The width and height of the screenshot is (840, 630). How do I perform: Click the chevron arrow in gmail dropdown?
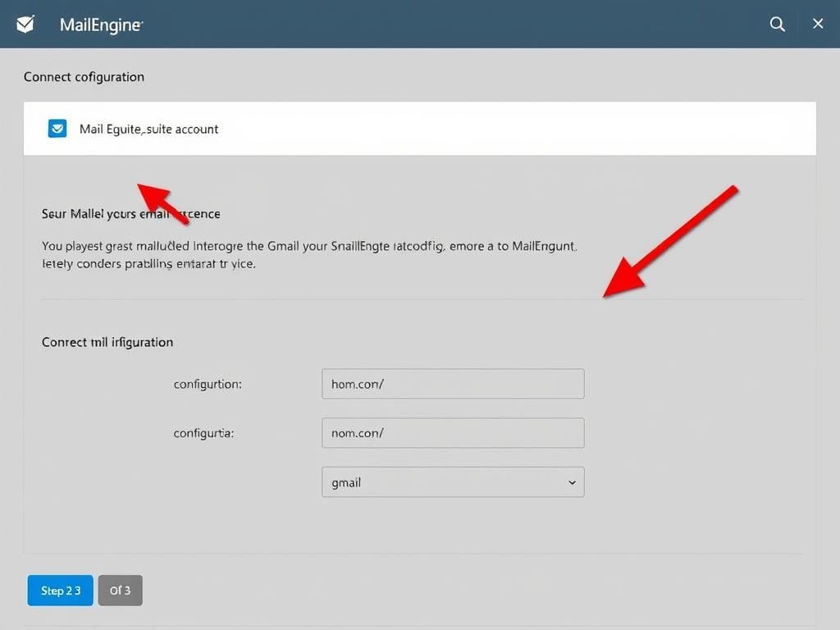coord(572,483)
